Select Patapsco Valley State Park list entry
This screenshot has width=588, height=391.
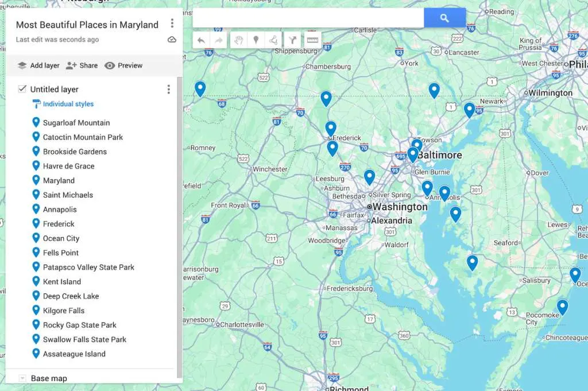(88, 268)
